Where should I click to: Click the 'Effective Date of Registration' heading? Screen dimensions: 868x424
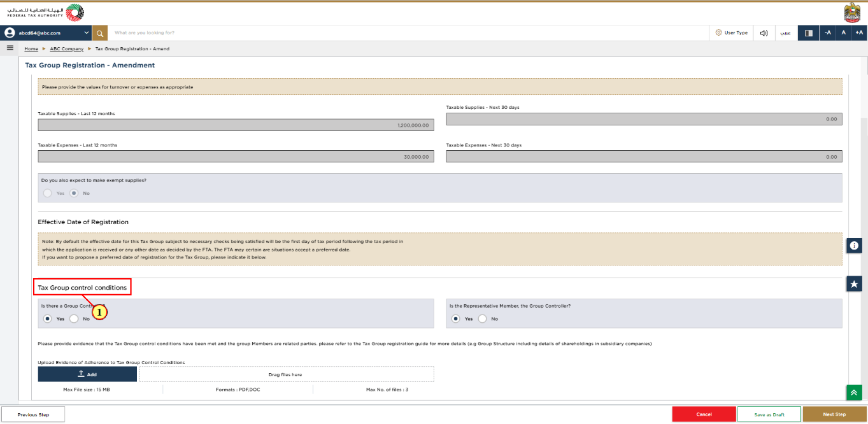(x=83, y=222)
